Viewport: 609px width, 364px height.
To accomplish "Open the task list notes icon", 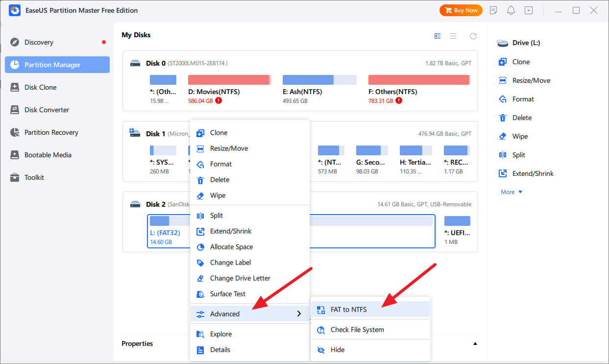I will click(x=493, y=10).
